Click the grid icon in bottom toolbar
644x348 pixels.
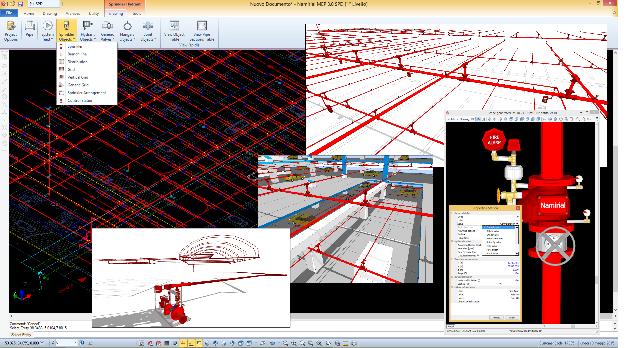tap(167, 343)
